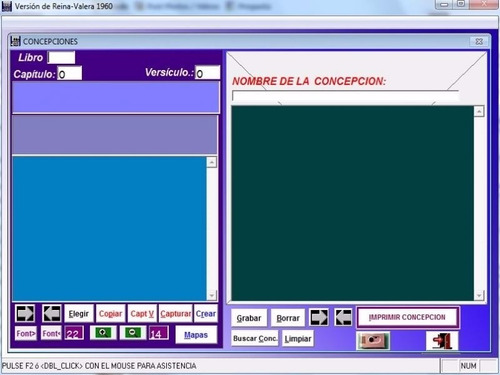Click IMPRIMIR CONCEPCION button

[x=408, y=317]
